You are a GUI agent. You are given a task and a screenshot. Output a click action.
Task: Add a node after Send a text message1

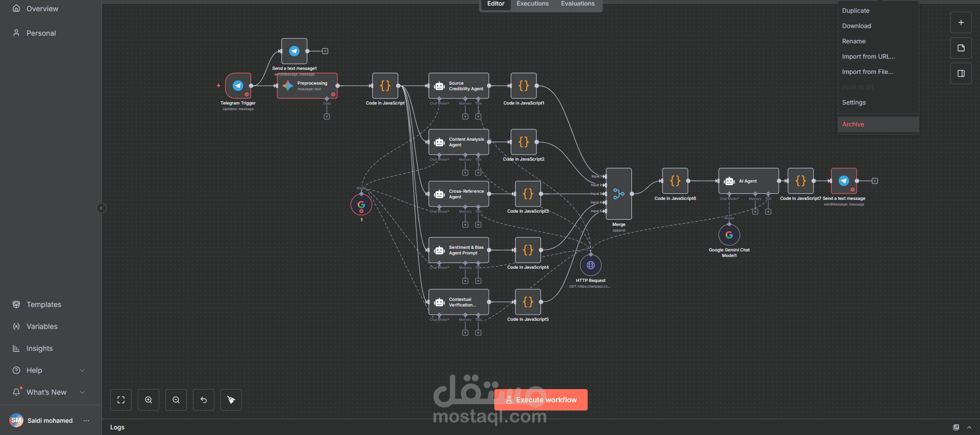click(325, 51)
